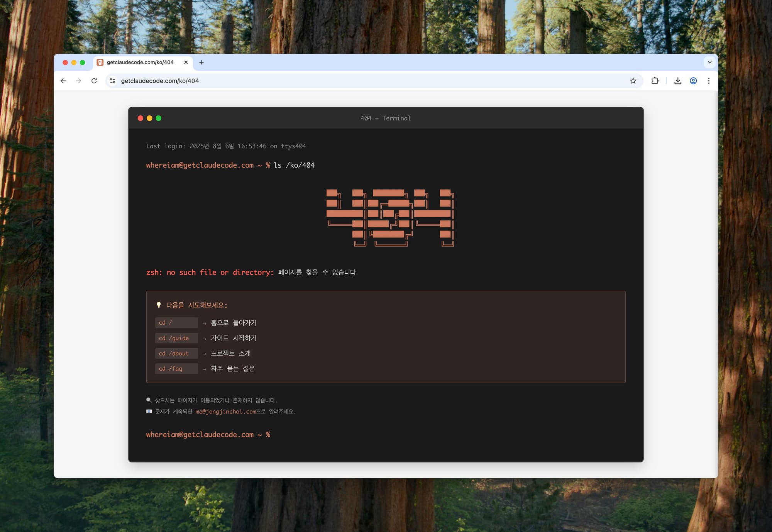Open the downloads icon
Screen dimensions: 772x532
[x=677, y=81]
